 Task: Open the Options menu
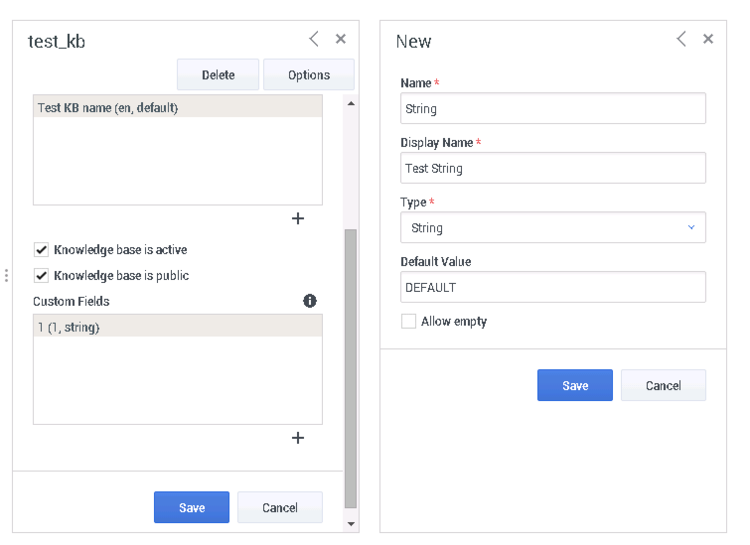pos(309,75)
